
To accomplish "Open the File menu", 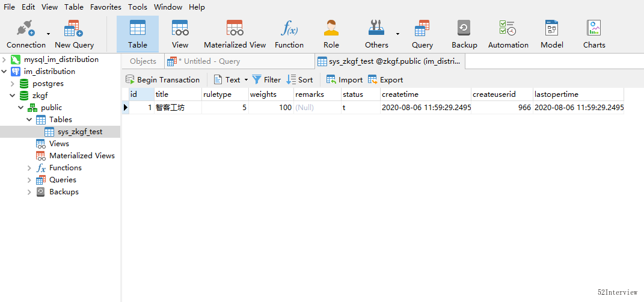I will pos(9,7).
